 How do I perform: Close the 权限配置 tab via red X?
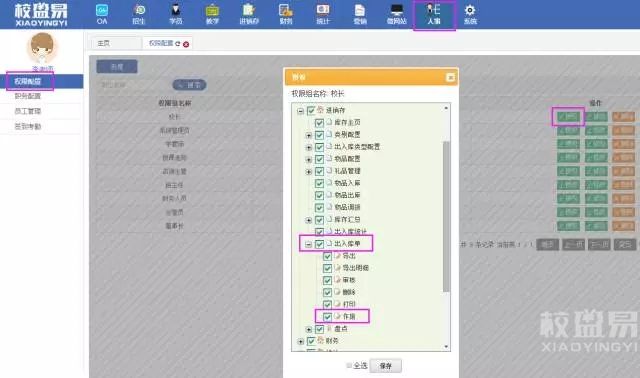(186, 44)
